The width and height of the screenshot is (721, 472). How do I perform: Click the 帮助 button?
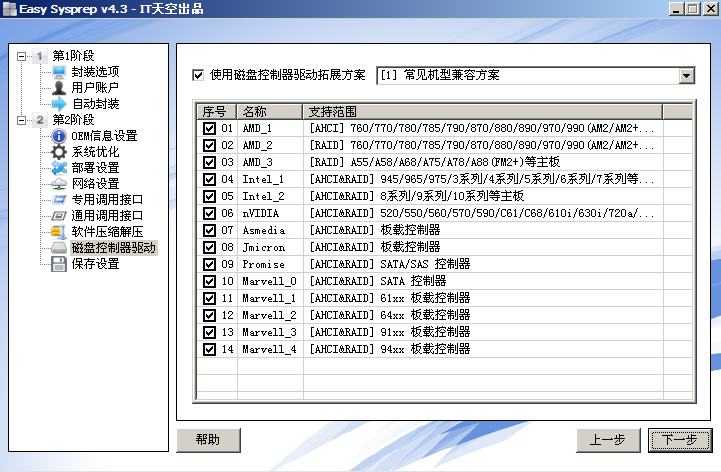coord(208,440)
